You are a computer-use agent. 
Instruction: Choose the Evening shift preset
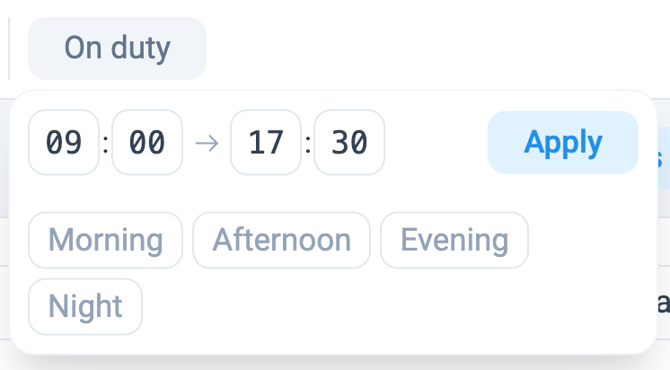point(454,240)
